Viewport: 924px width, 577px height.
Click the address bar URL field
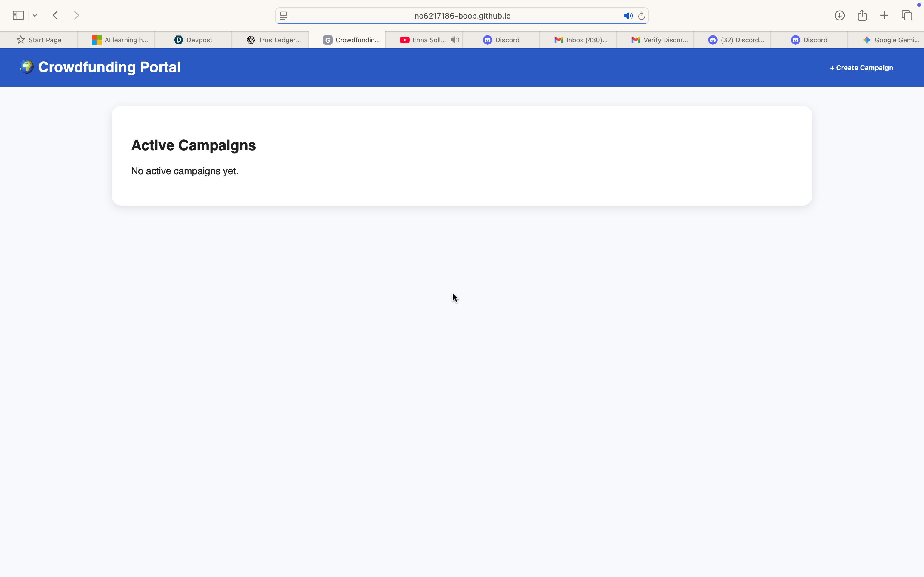(462, 16)
